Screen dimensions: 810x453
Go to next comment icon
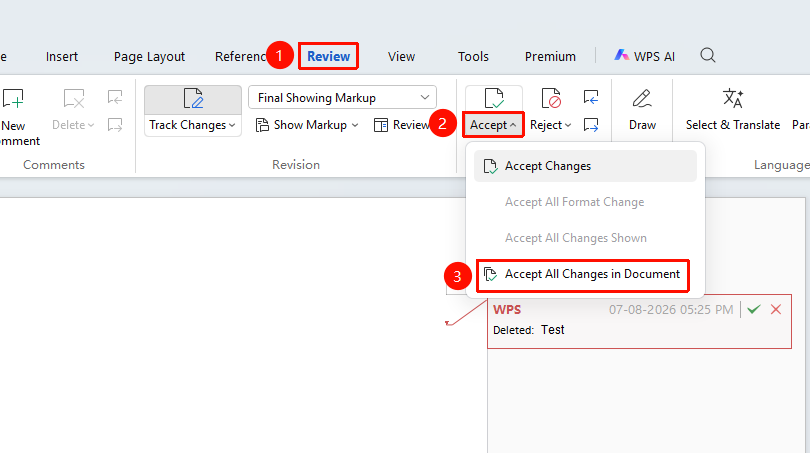(x=115, y=124)
